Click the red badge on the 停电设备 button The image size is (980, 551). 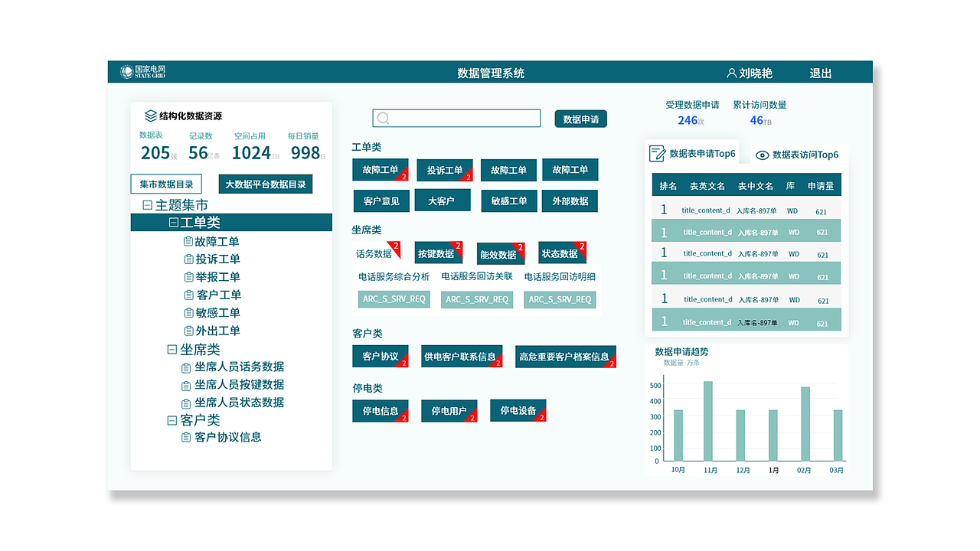tap(541, 417)
